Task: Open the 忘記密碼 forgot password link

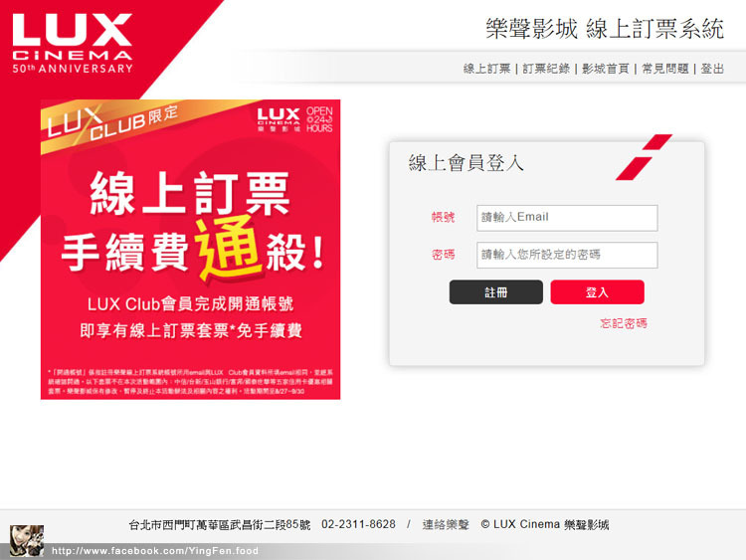Action: (624, 323)
